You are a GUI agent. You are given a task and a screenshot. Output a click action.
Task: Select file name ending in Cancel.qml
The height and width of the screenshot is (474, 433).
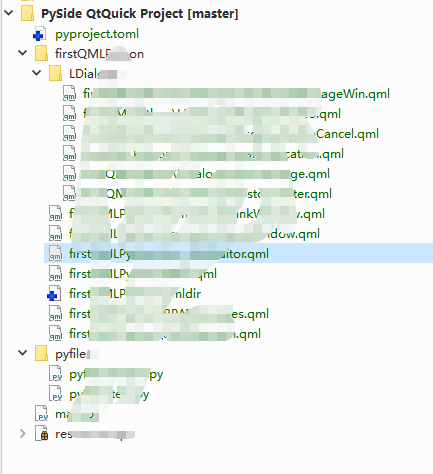coord(231,134)
